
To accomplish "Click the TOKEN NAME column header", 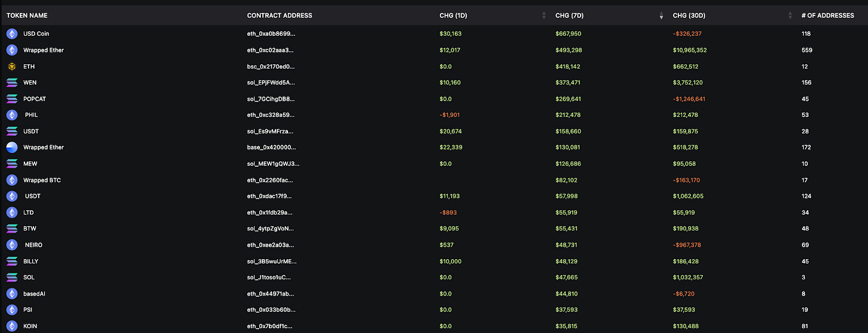I will 27,15.
